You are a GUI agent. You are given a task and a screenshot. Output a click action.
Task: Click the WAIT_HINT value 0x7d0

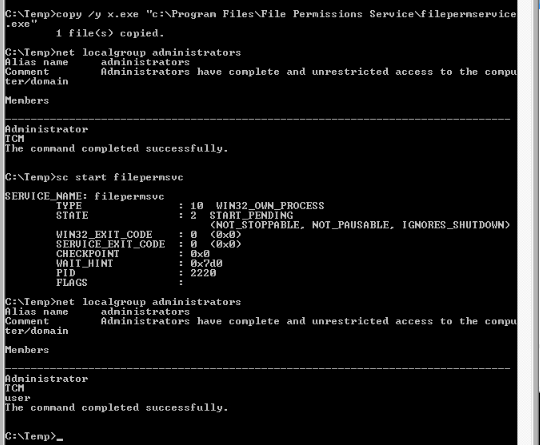click(x=206, y=263)
